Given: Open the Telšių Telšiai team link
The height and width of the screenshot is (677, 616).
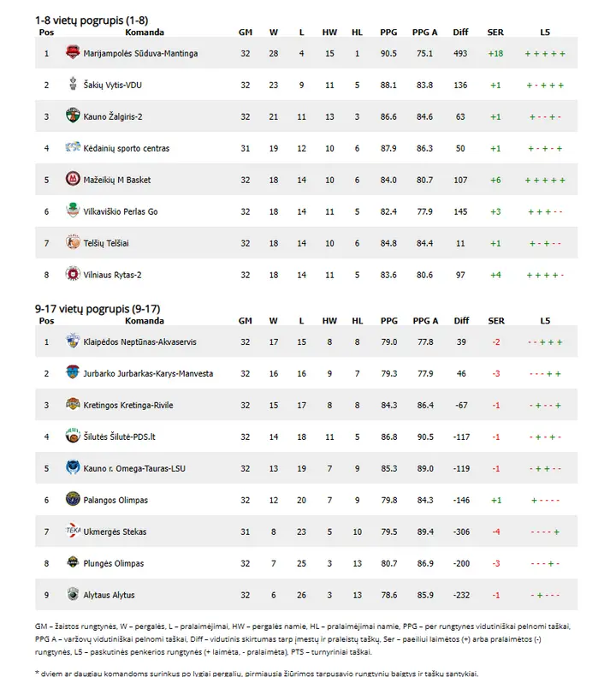Looking at the screenshot, I should (106, 243).
